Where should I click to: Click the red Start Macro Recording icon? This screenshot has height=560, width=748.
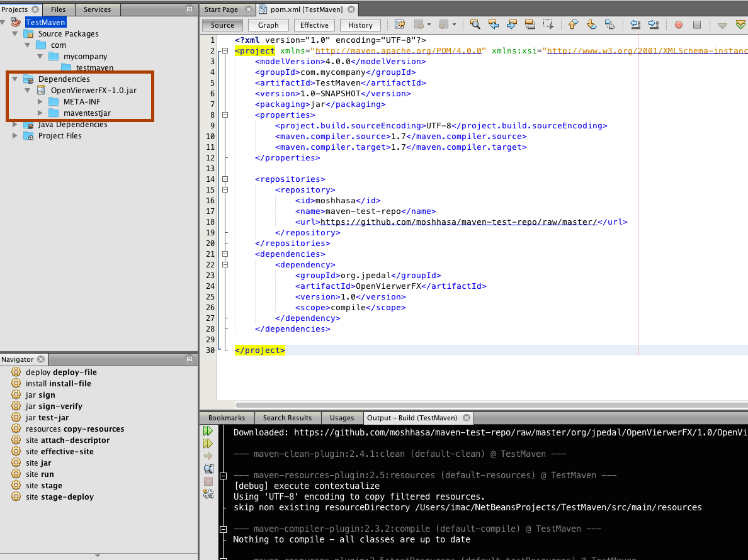[679, 25]
